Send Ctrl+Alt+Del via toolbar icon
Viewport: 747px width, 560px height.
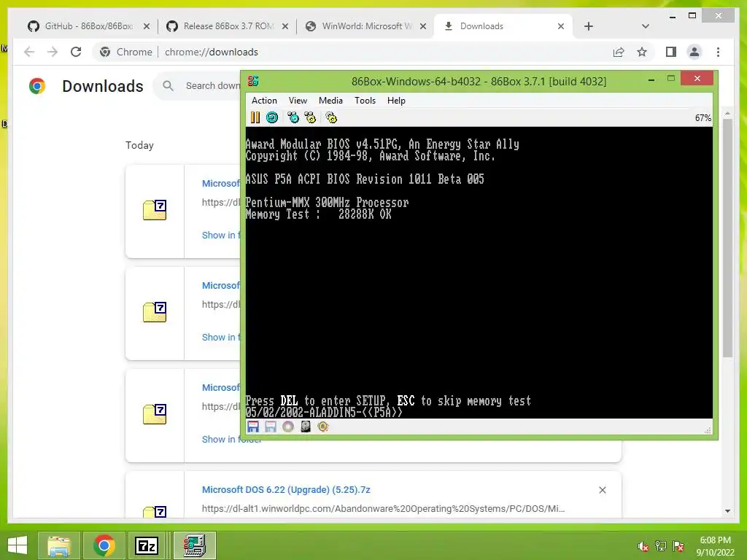pyautogui.click(x=293, y=117)
